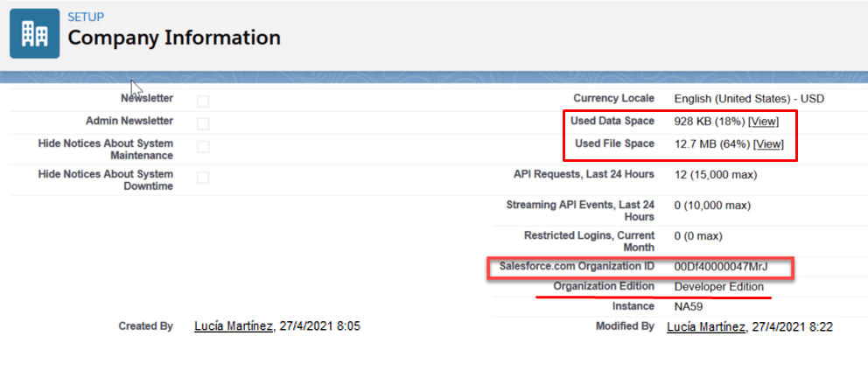This screenshot has width=868, height=371.
Task: Click the 0 (0 max) restricted logins value
Action: tap(698, 236)
